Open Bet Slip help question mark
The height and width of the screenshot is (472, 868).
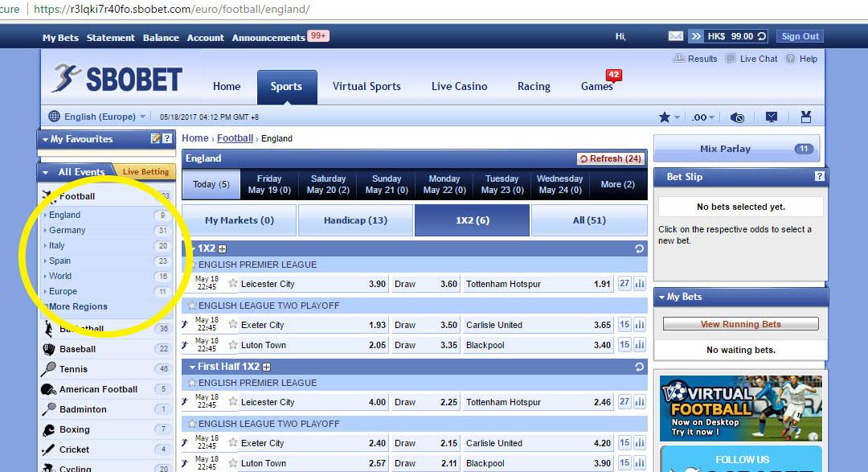point(819,176)
